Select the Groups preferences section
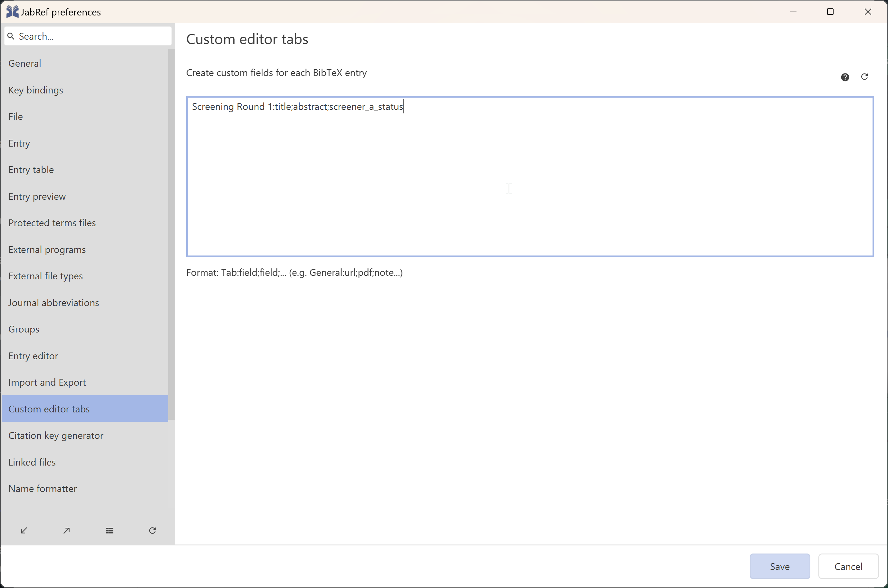The height and width of the screenshot is (588, 888). [85, 329]
